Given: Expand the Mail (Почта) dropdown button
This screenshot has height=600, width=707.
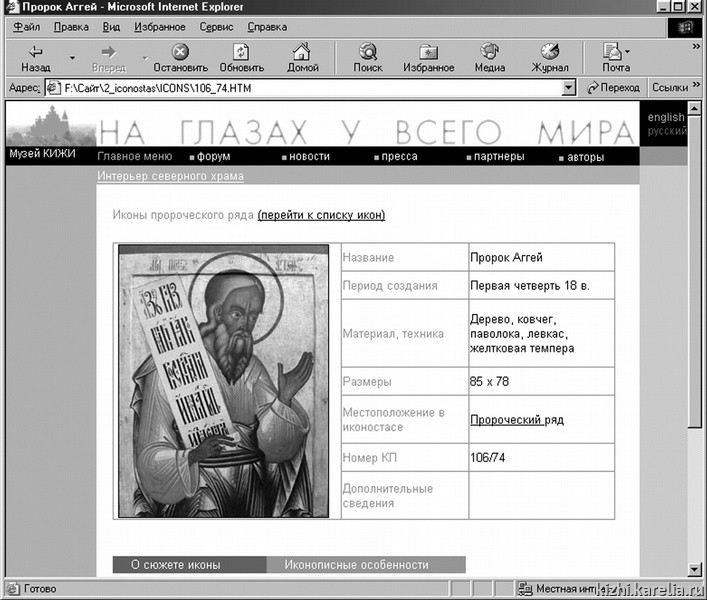Looking at the screenshot, I should (628, 51).
